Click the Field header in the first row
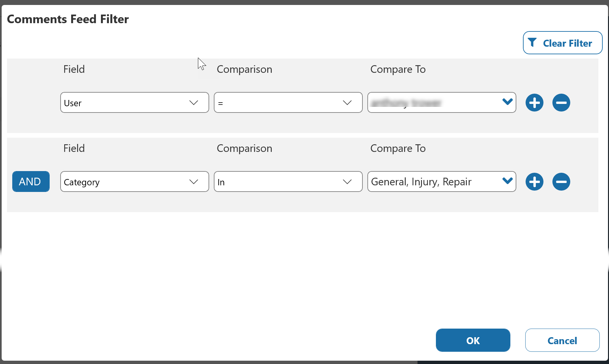609x364 pixels. (74, 69)
